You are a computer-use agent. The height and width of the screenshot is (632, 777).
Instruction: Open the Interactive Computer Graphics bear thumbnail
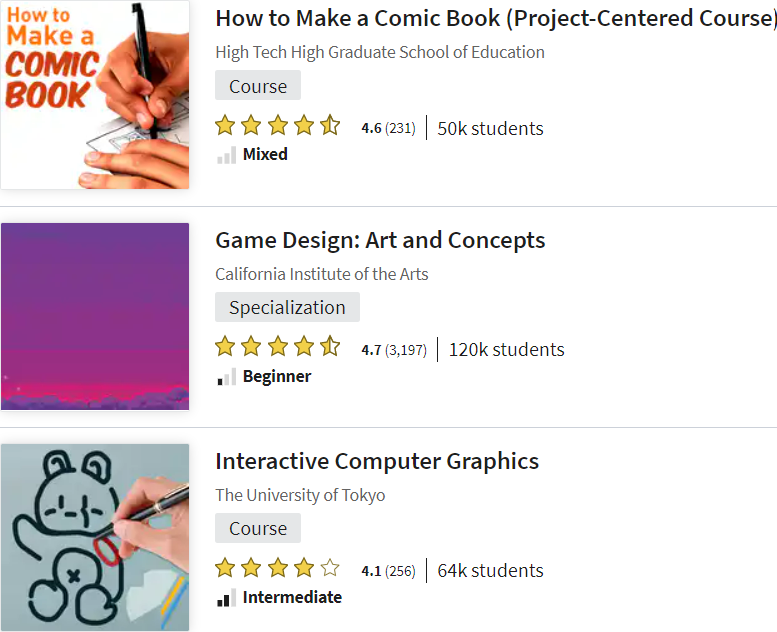(95, 537)
